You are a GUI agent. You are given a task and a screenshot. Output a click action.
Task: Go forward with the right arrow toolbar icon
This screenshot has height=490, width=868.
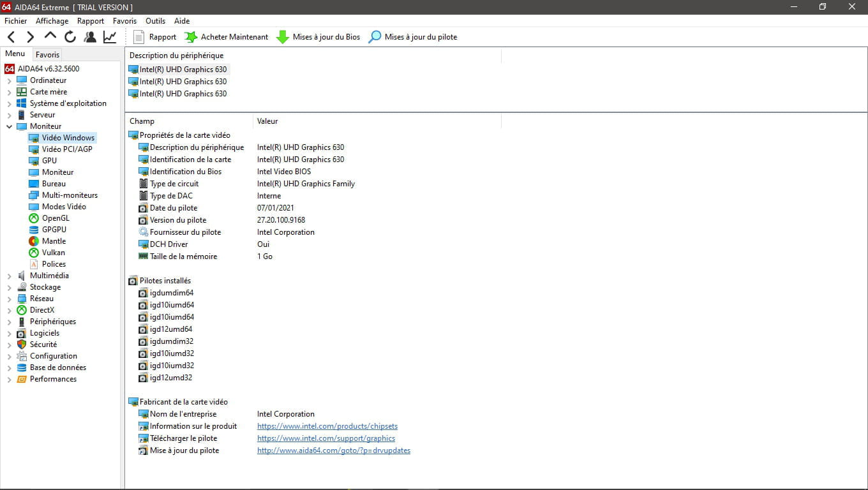tap(30, 37)
